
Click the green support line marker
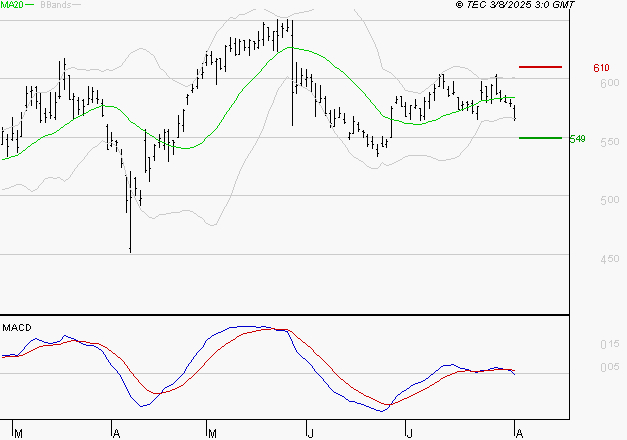click(x=540, y=138)
